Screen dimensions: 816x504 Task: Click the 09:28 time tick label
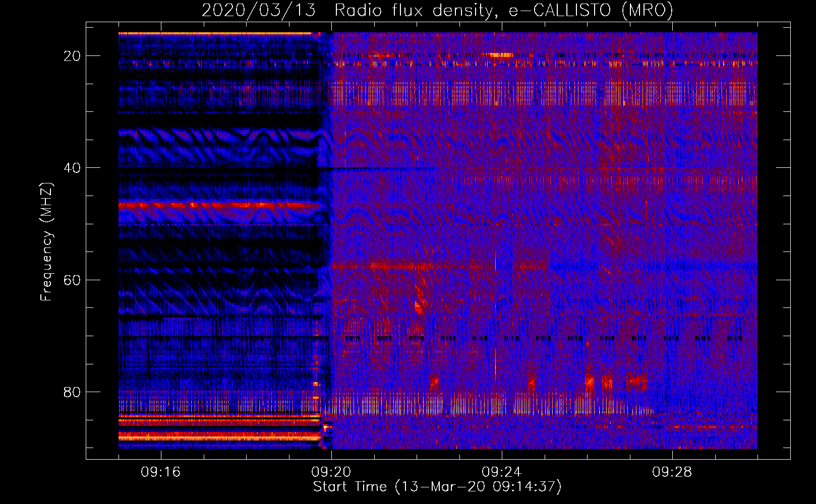(672, 472)
